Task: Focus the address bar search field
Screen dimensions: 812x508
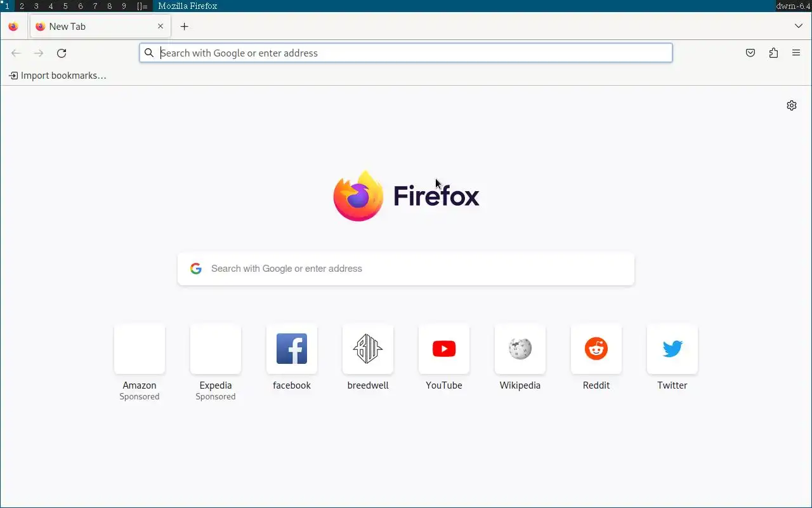Action: (406, 53)
